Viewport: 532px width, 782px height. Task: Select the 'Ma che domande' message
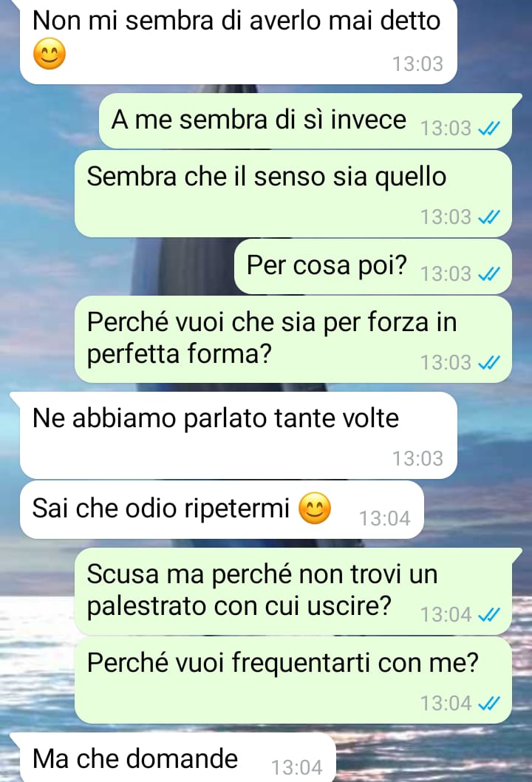pyautogui.click(x=173, y=758)
